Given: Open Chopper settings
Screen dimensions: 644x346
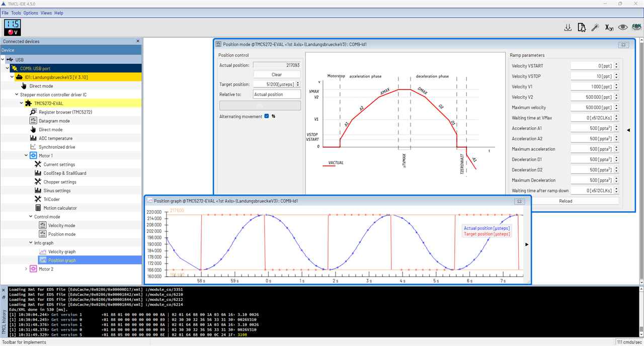Looking at the screenshot, I should click(59, 182).
